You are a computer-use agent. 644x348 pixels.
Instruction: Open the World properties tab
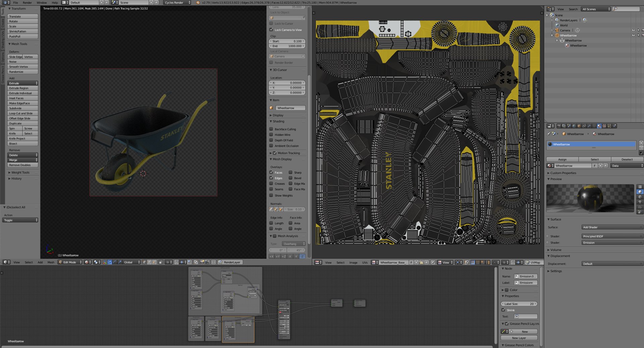574,126
